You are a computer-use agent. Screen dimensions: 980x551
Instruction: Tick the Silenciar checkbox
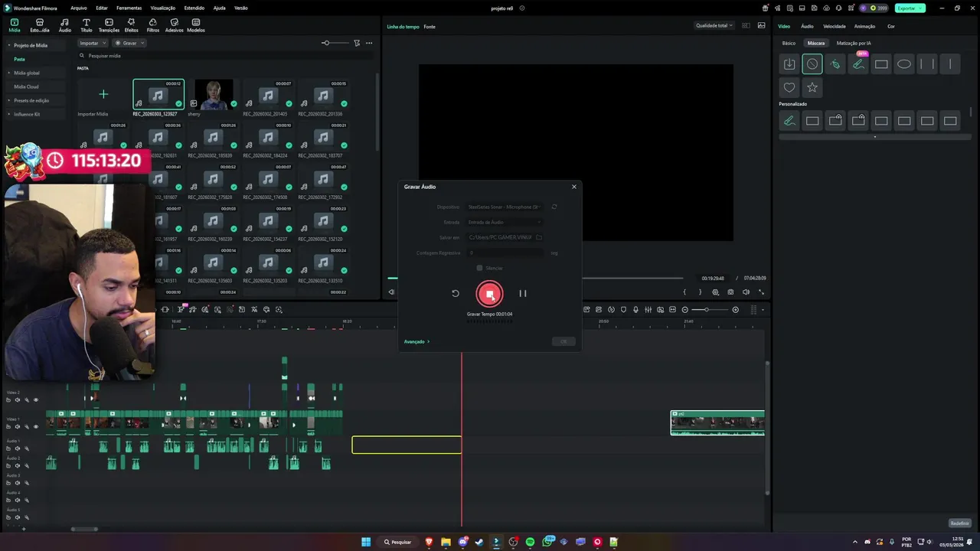(479, 268)
